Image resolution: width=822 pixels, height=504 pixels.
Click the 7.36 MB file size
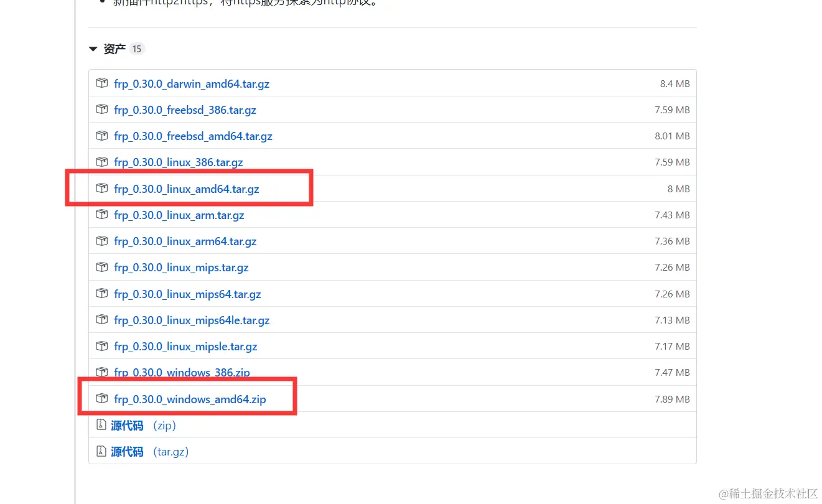(x=673, y=241)
